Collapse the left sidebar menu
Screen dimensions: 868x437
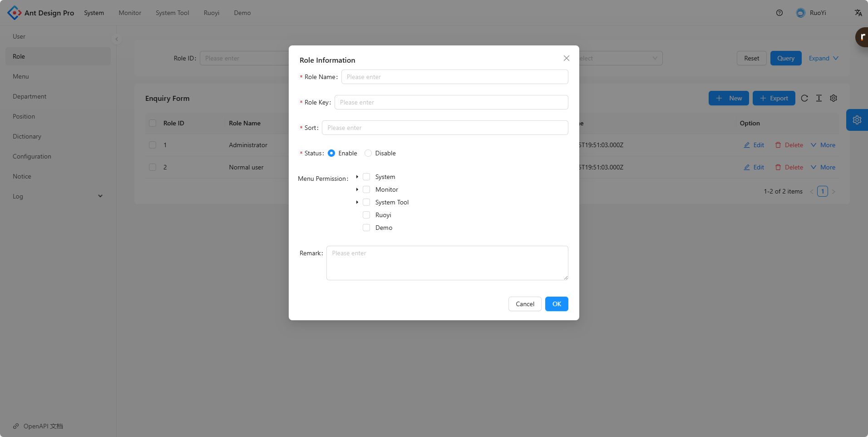[117, 39]
